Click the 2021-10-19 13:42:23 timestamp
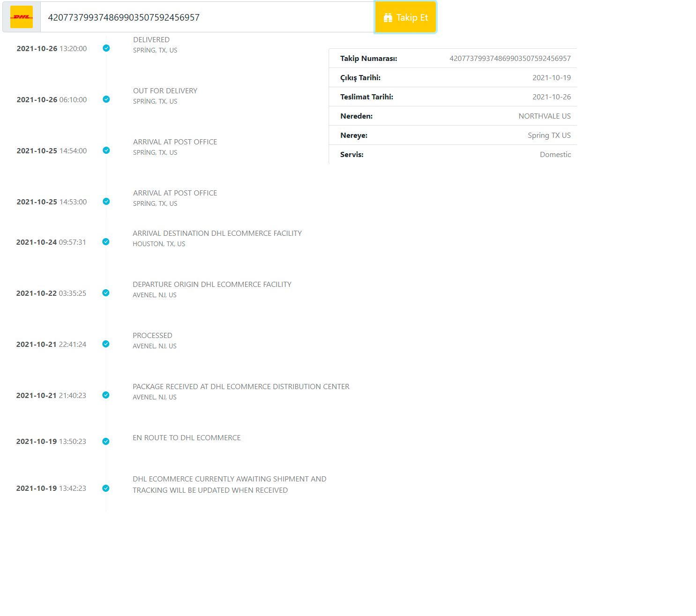Viewport: 696px width, 616px height. (51, 488)
